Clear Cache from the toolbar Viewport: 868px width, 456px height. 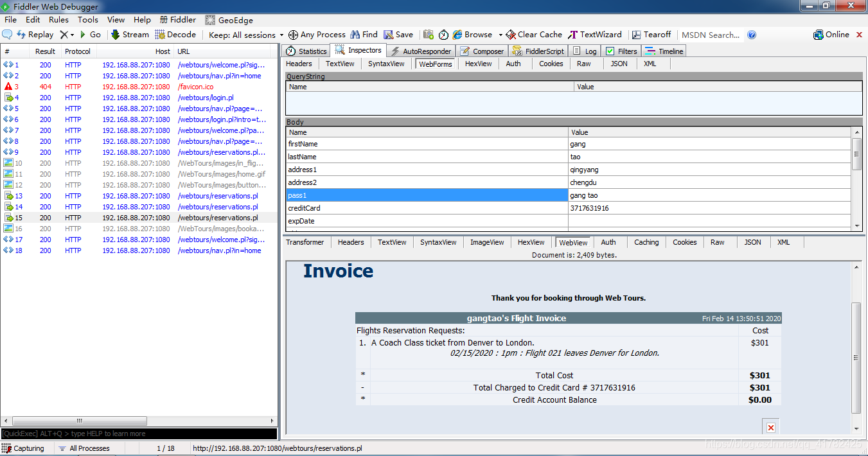point(534,35)
